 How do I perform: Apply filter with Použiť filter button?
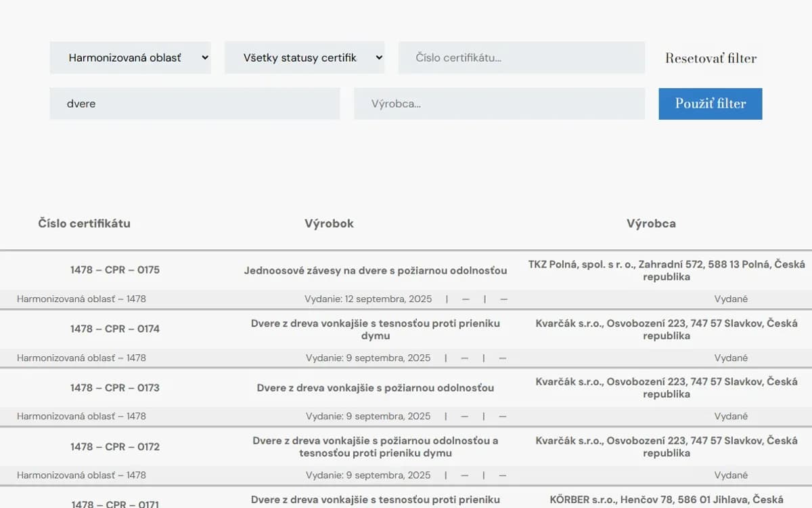[710, 104]
